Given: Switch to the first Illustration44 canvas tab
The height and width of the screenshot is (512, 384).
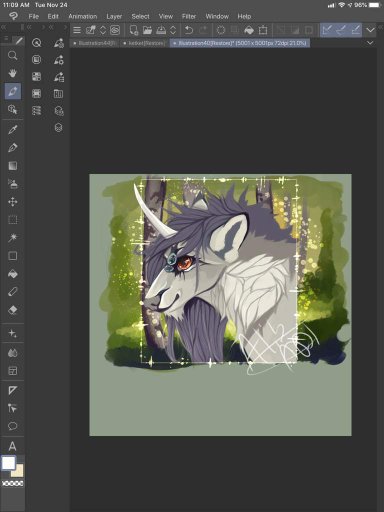Looking at the screenshot, I should click(x=95, y=43).
